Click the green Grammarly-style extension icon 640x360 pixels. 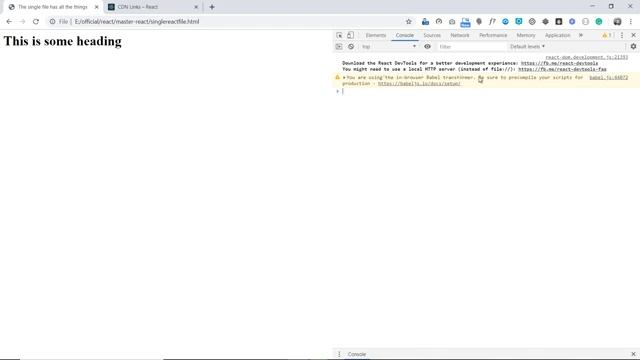coord(599,22)
